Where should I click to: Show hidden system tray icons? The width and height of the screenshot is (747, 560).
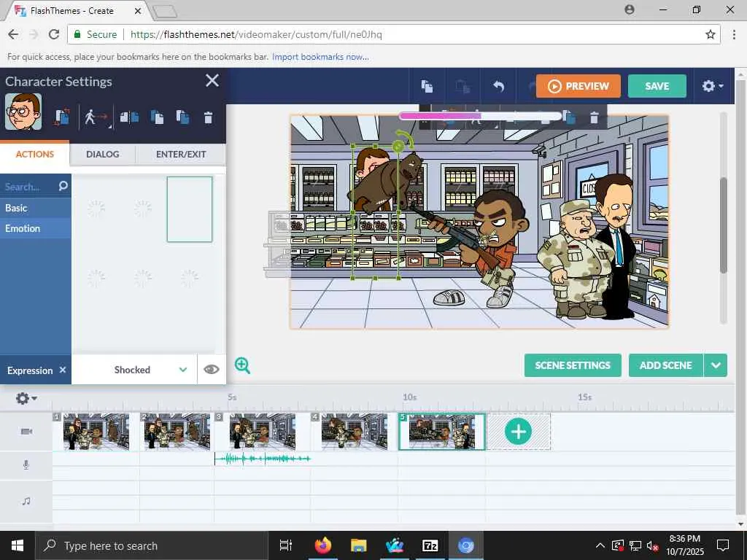click(x=600, y=545)
